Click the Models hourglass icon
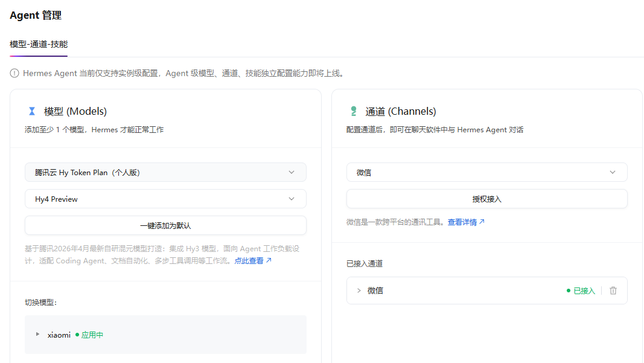 (x=31, y=111)
